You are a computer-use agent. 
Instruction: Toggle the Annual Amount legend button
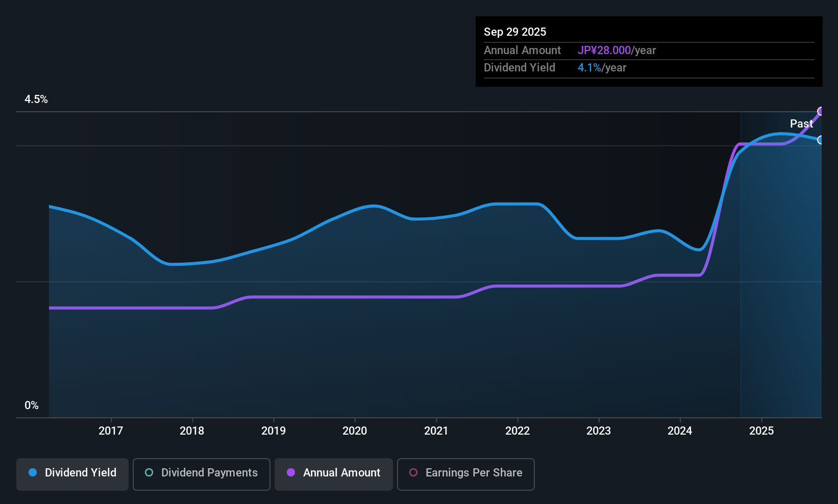[x=334, y=473]
